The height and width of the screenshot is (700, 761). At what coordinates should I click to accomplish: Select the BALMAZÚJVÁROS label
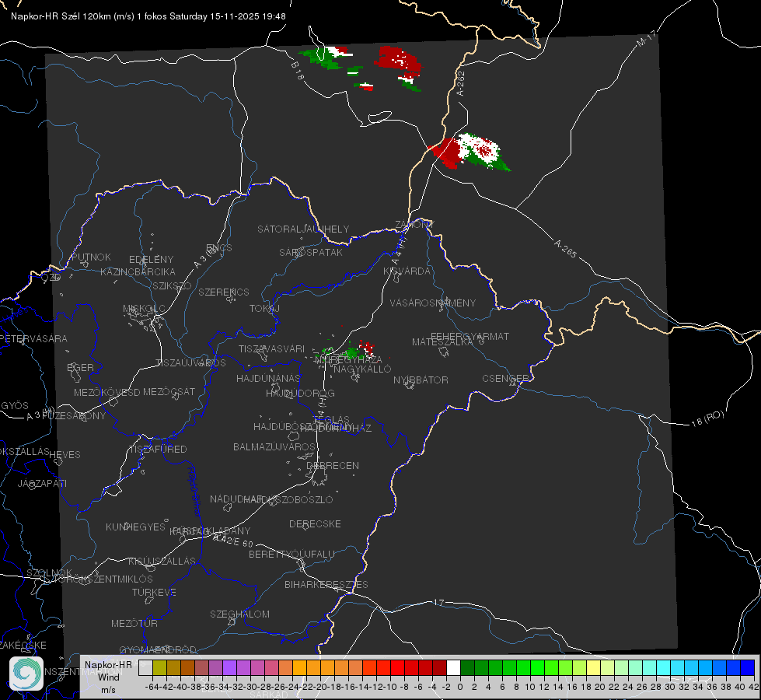pyautogui.click(x=274, y=446)
